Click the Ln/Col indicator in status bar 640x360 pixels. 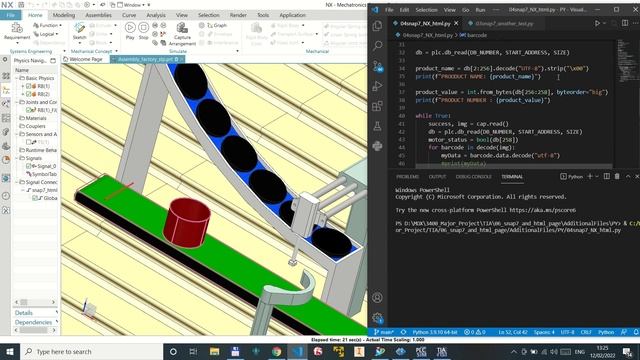point(513,332)
